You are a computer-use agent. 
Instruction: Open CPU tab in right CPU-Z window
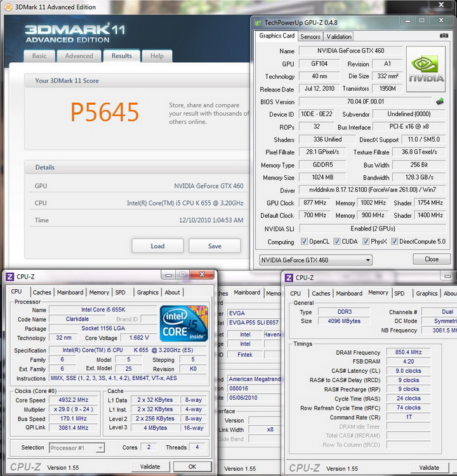coord(295,293)
